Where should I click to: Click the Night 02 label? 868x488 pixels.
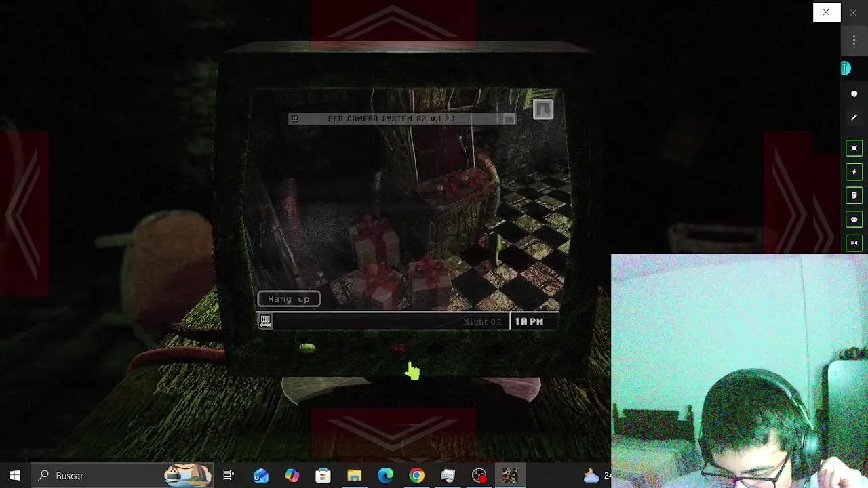point(482,322)
